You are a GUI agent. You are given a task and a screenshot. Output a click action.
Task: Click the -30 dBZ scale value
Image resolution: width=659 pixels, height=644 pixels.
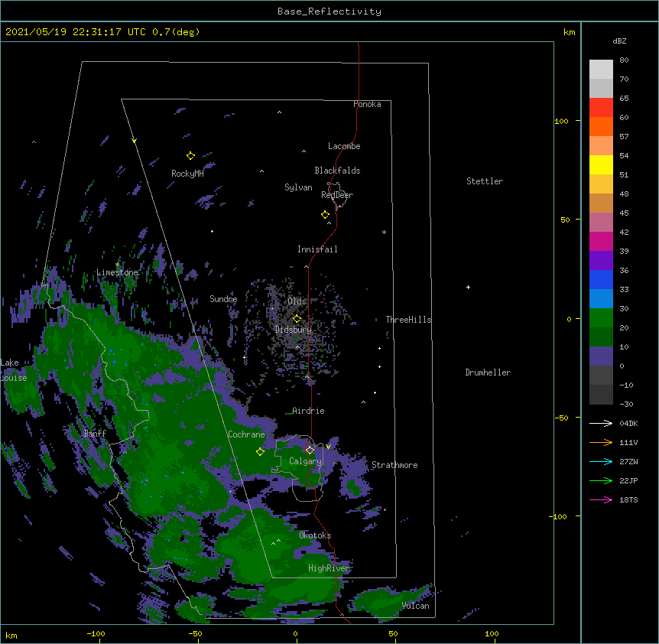(x=626, y=405)
